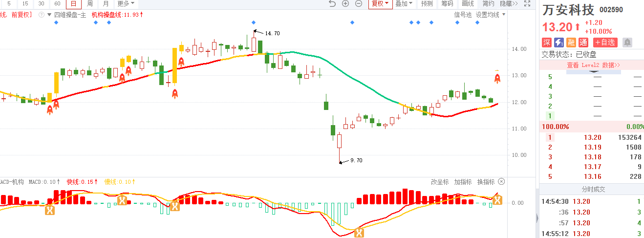Open the 叠加 overlay dropdown
This screenshot has height=238, width=644.
(x=404, y=4)
